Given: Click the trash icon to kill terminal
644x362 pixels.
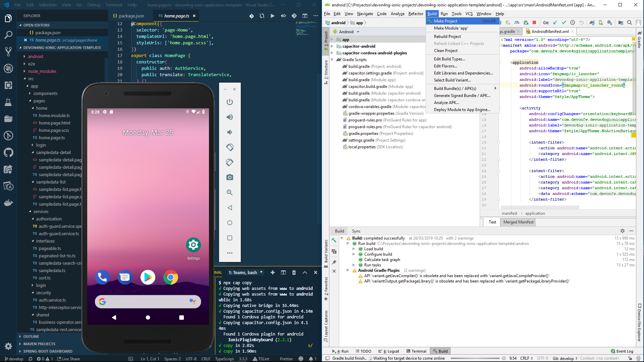Looking at the screenshot, I should coord(294,272).
